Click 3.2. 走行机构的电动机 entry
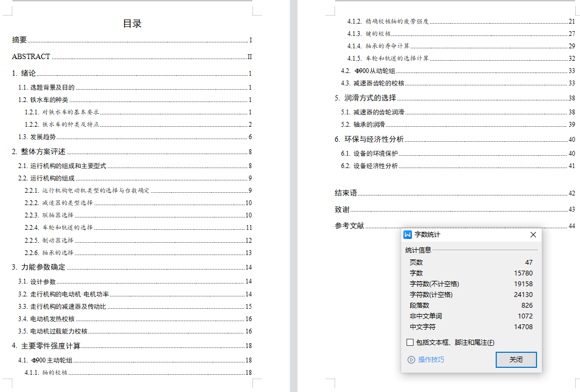This screenshot has height=392, width=580. coord(135,294)
